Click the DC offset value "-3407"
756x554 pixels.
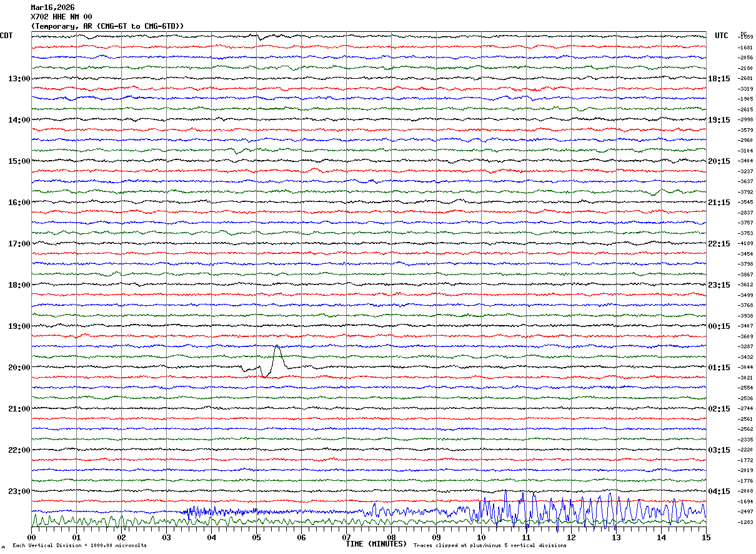click(x=745, y=326)
